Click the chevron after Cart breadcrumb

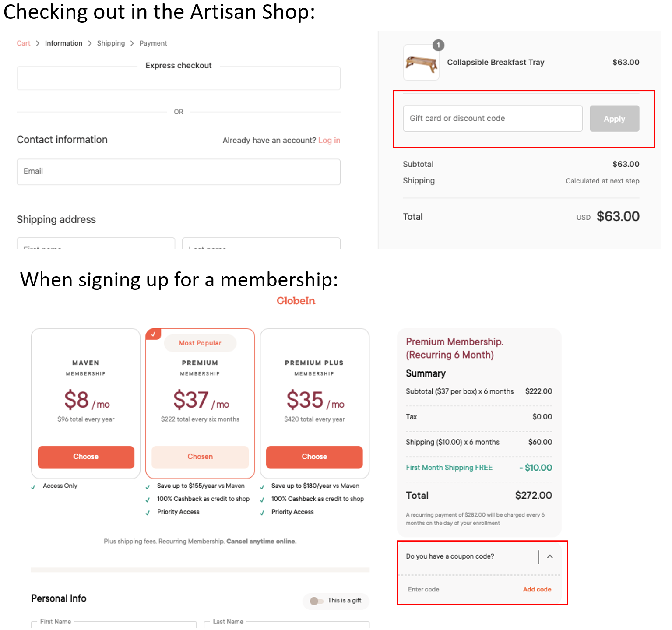click(38, 43)
